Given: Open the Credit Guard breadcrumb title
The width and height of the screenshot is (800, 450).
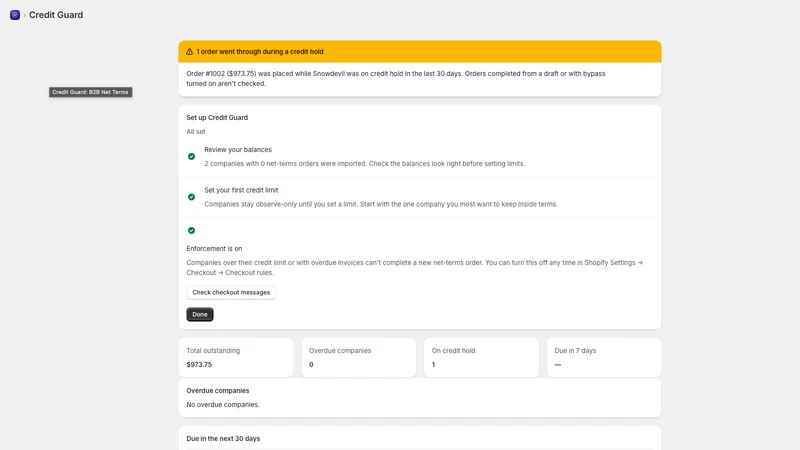Looking at the screenshot, I should (56, 15).
